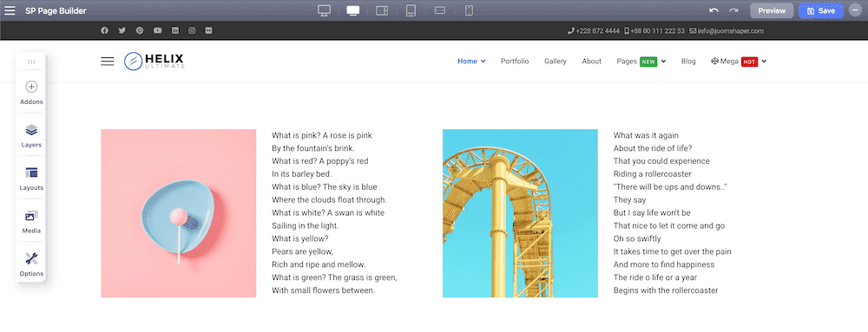Open the more options ellipsis menu

[x=856, y=10]
